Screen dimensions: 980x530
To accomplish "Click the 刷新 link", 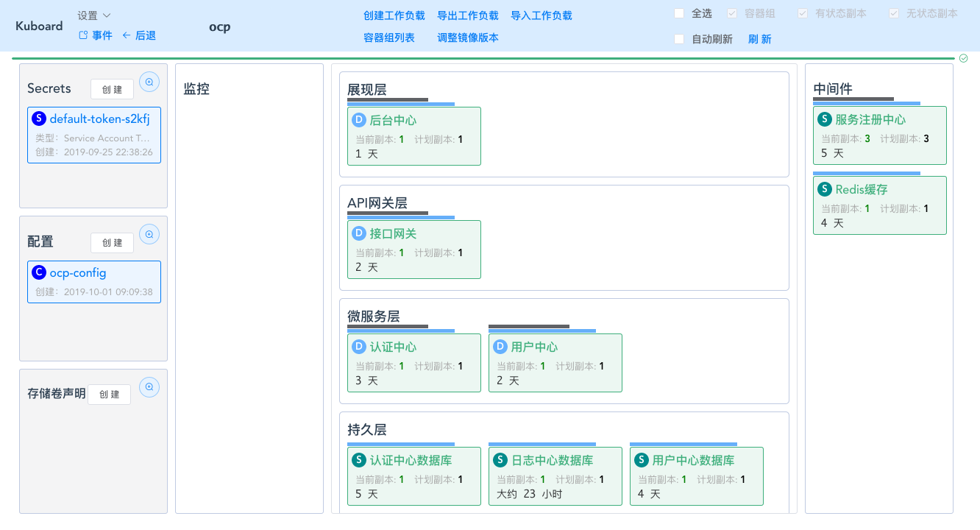I will tap(759, 39).
